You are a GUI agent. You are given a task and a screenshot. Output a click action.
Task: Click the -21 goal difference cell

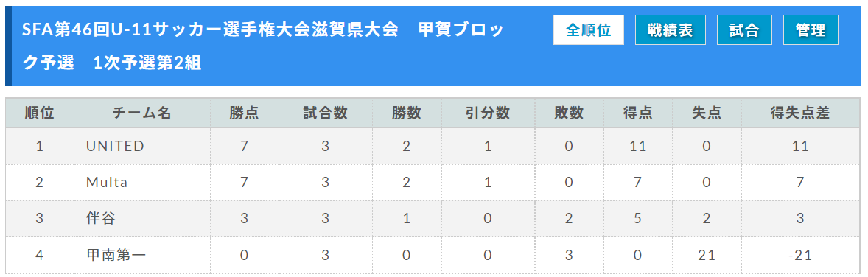pos(800,256)
